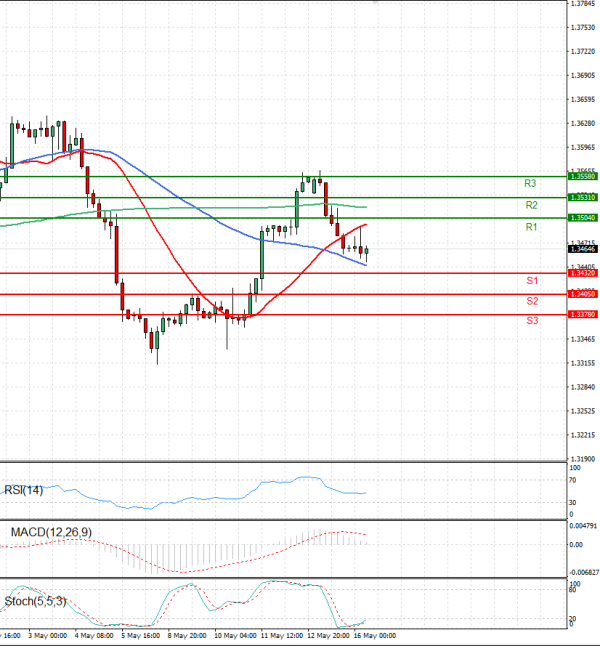
Task: Click the Stochastic 20 level label
Action: pos(573,619)
